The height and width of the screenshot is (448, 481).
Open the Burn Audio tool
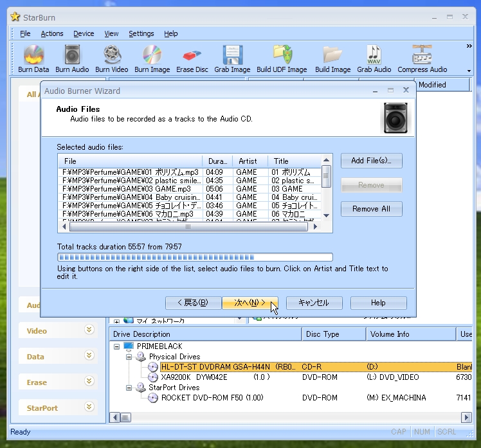(x=72, y=55)
